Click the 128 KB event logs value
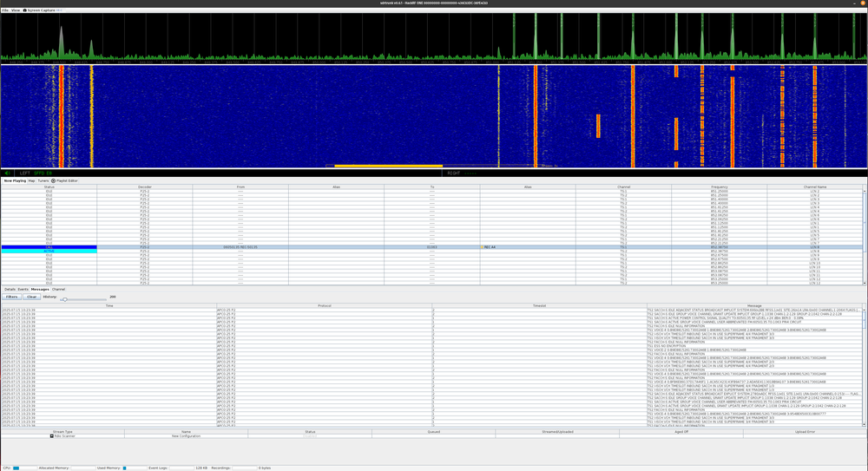 (201, 468)
